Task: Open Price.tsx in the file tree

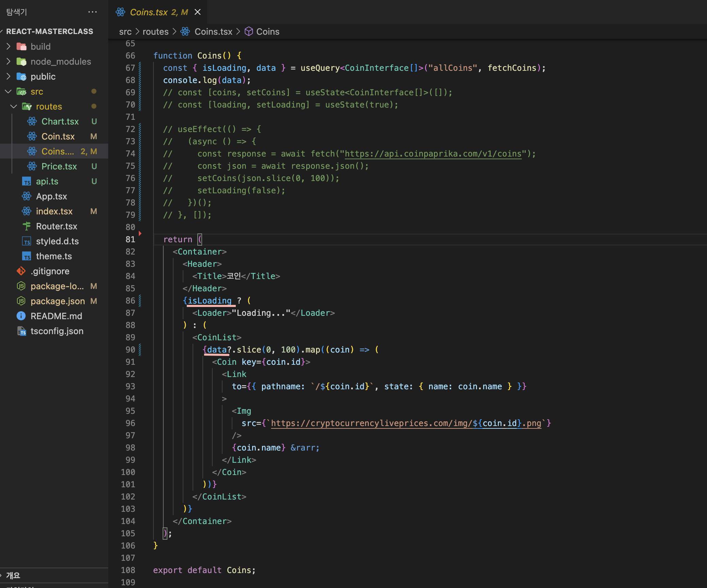Action: pyautogui.click(x=59, y=166)
